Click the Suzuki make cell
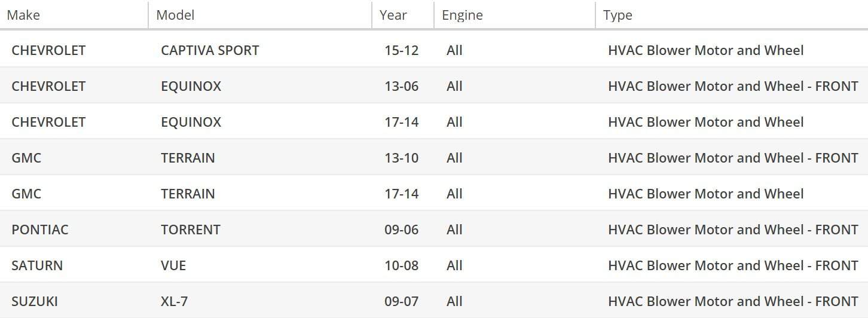The image size is (868, 318). (x=35, y=301)
